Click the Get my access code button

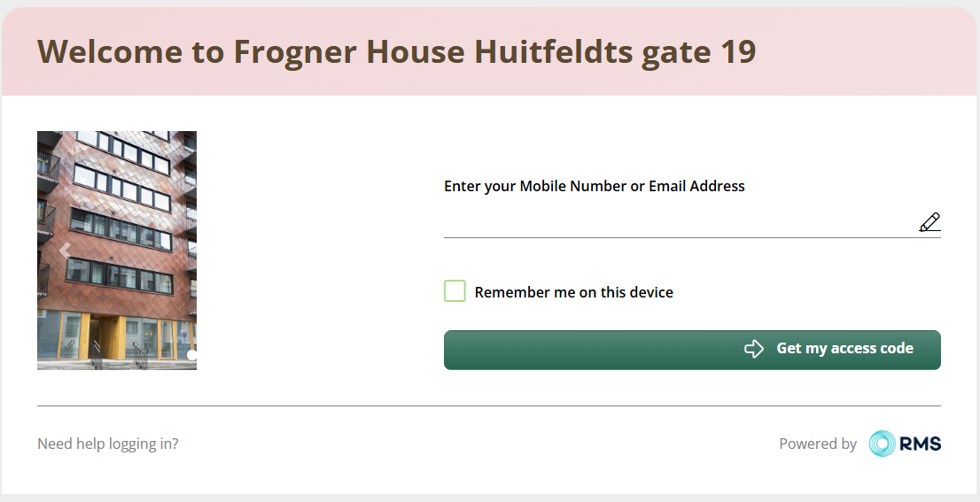(x=692, y=350)
